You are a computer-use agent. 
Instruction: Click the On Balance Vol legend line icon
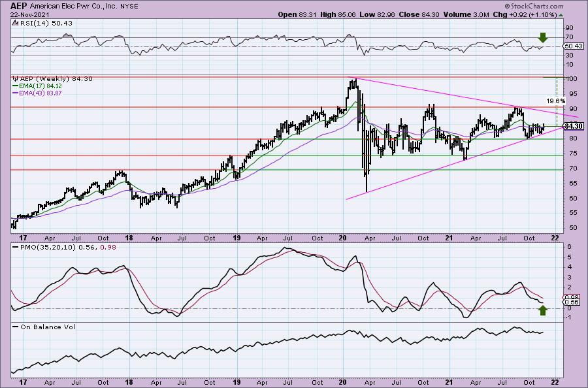(16, 327)
